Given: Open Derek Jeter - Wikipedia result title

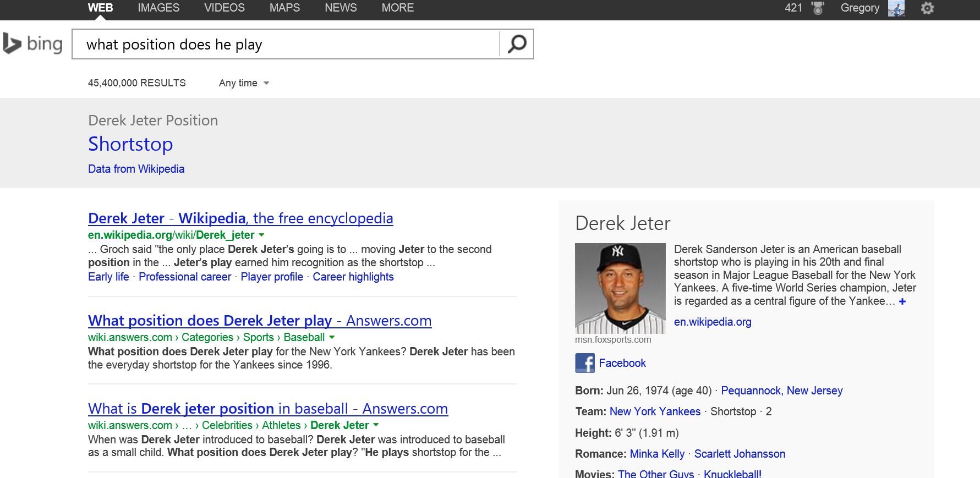Looking at the screenshot, I should tap(240, 218).
